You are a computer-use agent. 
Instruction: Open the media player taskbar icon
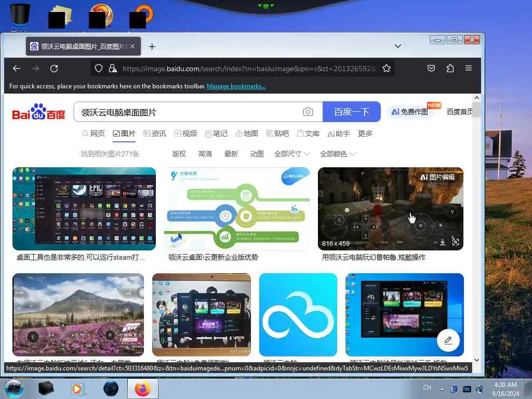pos(77,389)
